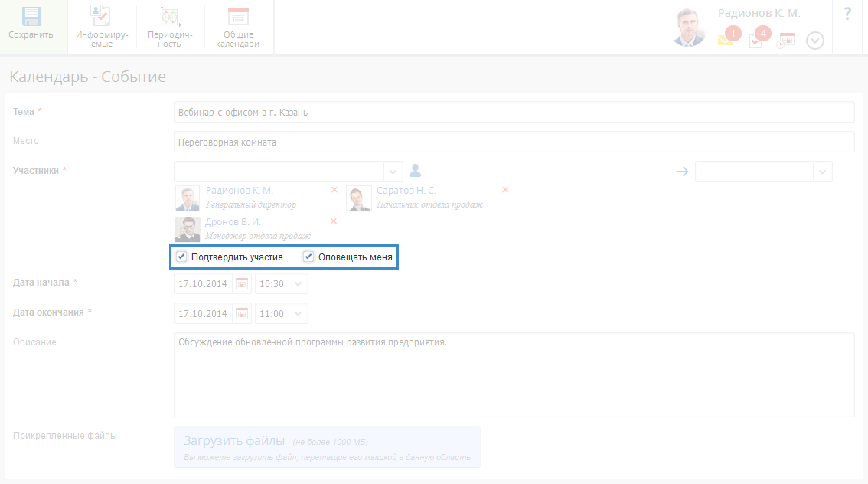Open the messages envelope icon with badge 1
Image resolution: width=868 pixels, height=484 pixels.
click(726, 39)
